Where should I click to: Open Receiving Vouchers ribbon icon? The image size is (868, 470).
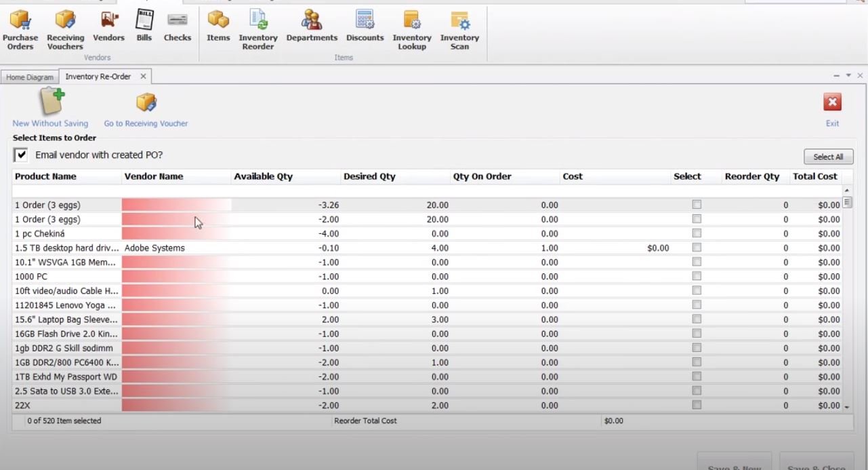66,31
